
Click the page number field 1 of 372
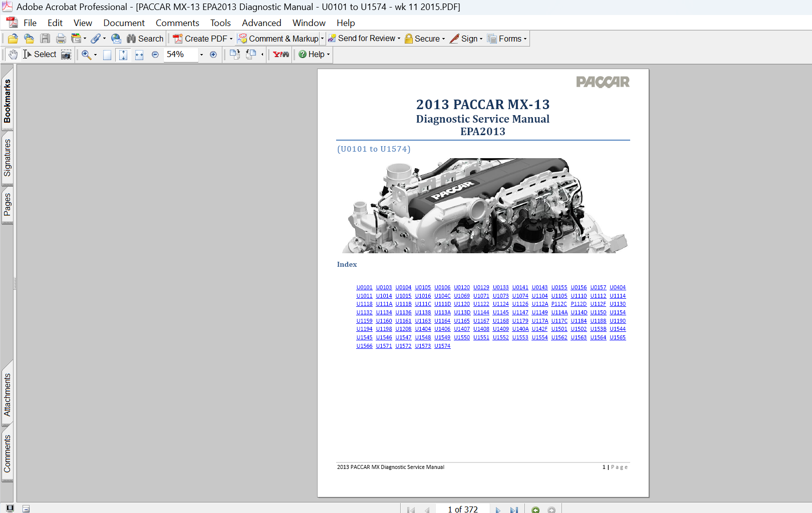(462, 509)
